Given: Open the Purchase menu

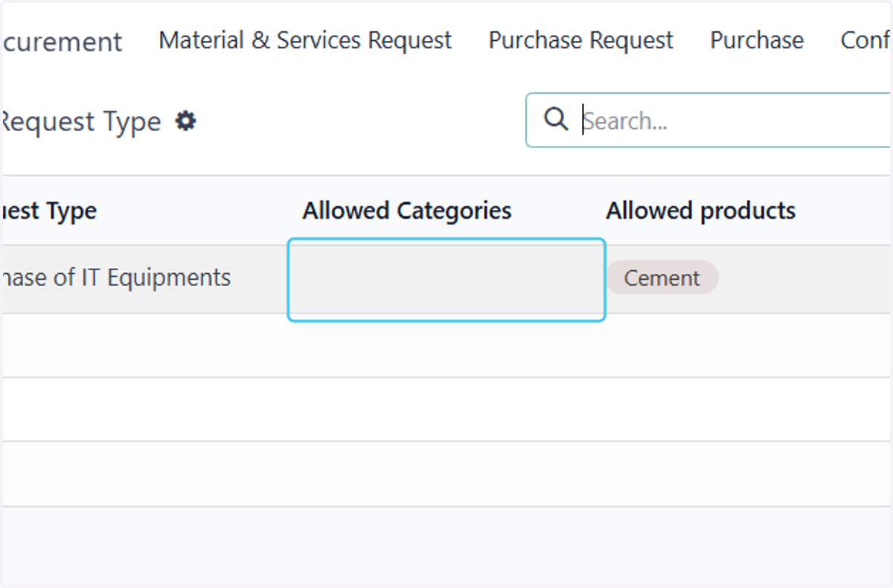Looking at the screenshot, I should coord(757,40).
